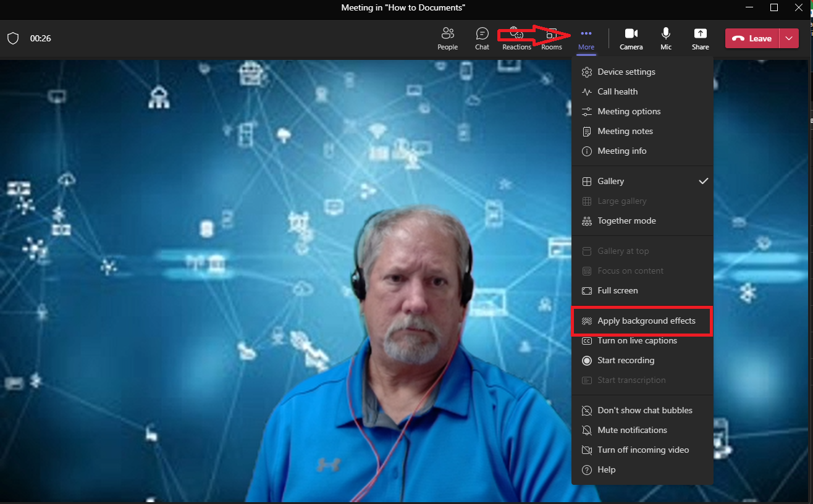This screenshot has width=813, height=504.
Task: Expand the Leave options dropdown arrow
Action: [x=789, y=38]
